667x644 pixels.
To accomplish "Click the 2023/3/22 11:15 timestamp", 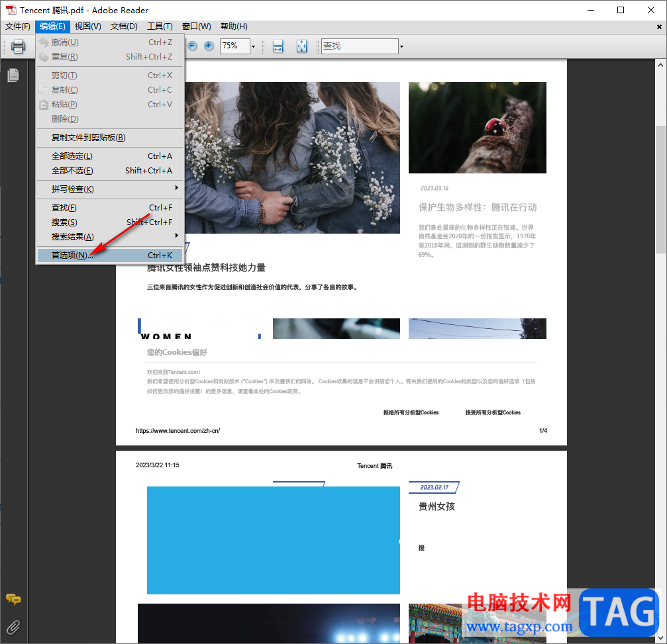I will pos(158,465).
